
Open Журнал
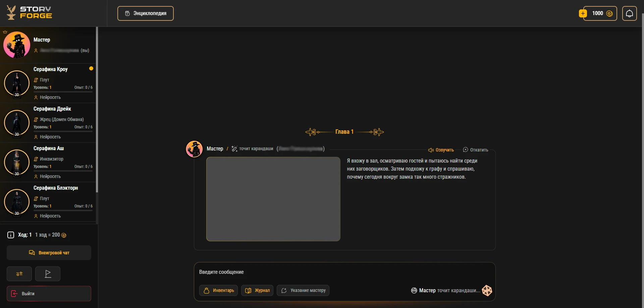click(x=257, y=291)
